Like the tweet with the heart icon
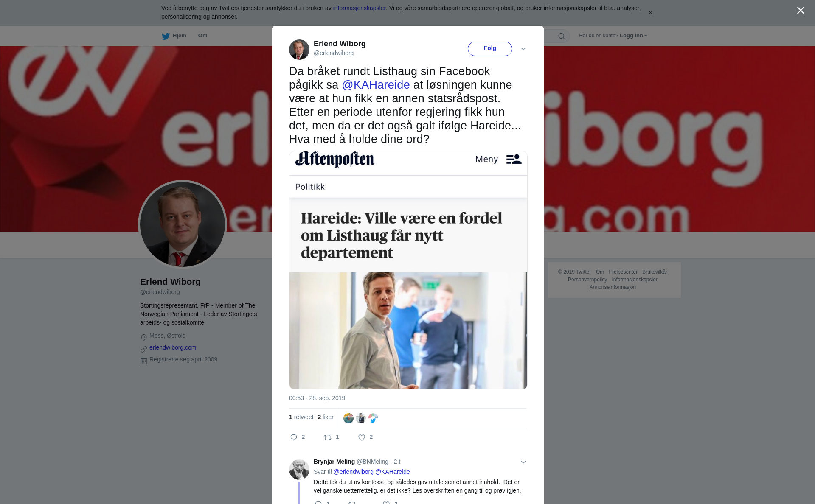This screenshot has width=815, height=504. (362, 437)
